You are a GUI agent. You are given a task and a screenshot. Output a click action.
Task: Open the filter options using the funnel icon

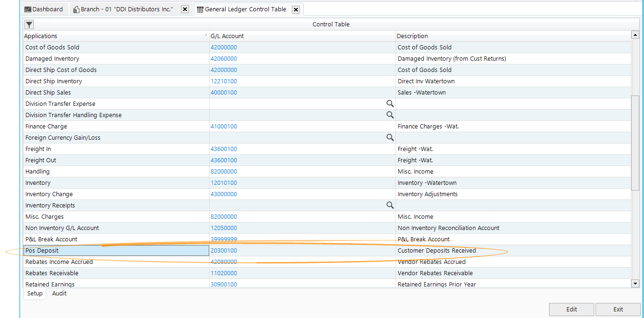(29, 24)
